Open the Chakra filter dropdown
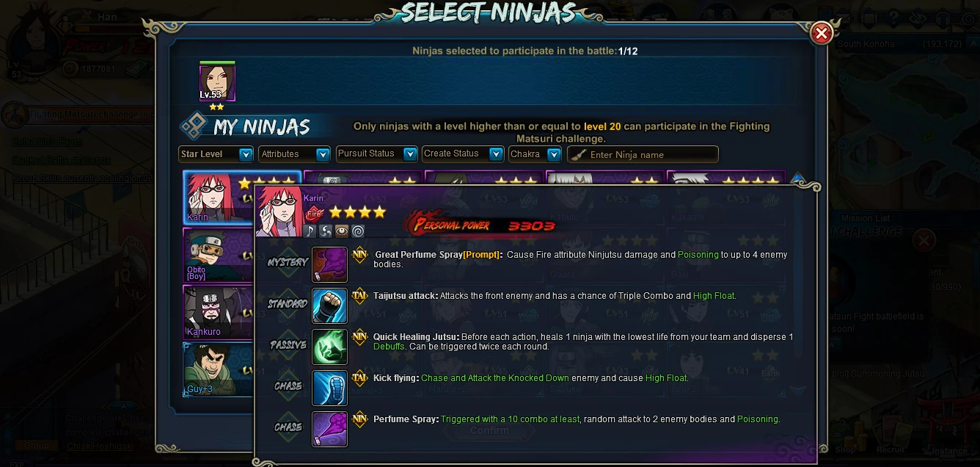The image size is (980, 467). click(535, 154)
